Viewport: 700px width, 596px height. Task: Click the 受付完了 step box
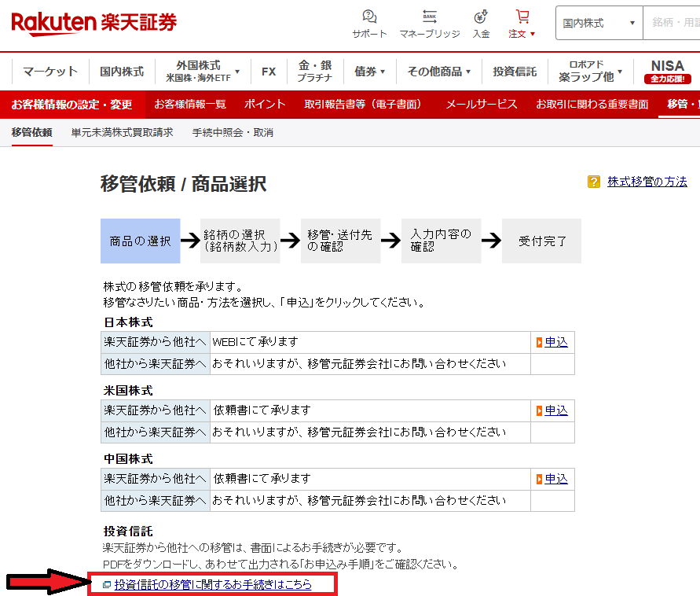pos(541,241)
